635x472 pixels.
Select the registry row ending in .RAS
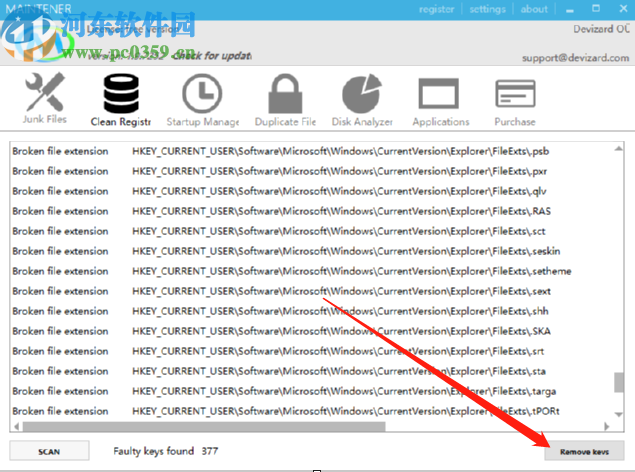click(x=311, y=211)
